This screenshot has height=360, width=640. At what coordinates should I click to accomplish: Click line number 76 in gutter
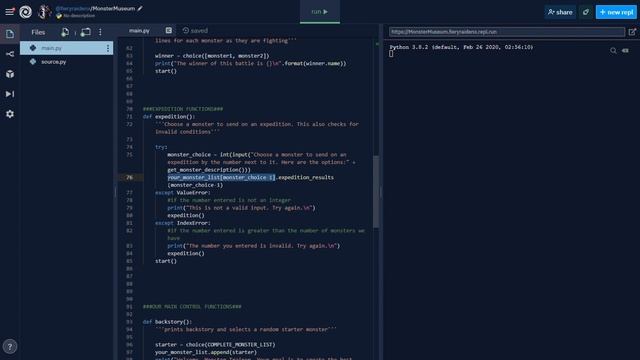129,177
